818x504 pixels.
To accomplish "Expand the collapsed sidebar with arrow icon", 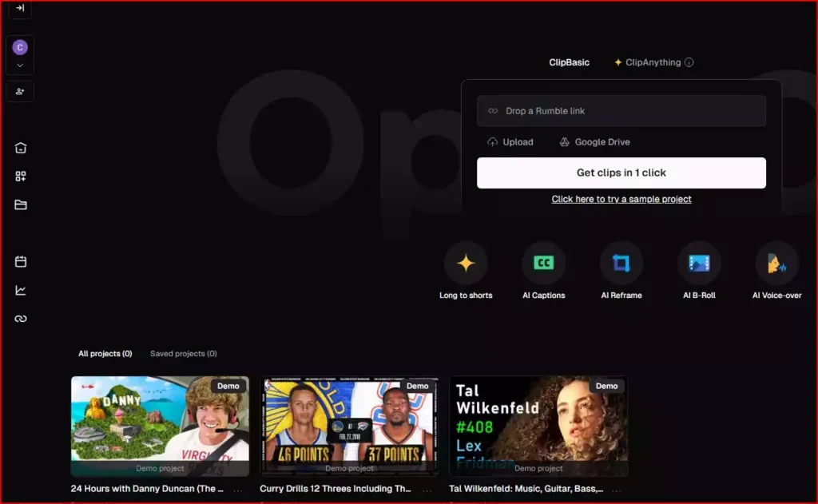I will tap(20, 8).
